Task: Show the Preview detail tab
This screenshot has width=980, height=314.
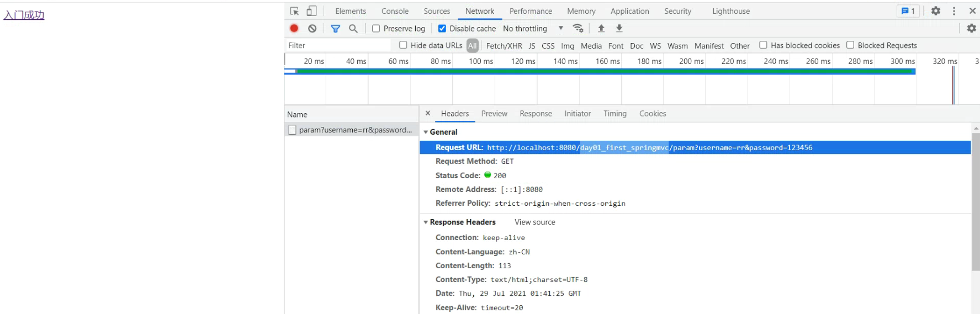Action: click(494, 114)
